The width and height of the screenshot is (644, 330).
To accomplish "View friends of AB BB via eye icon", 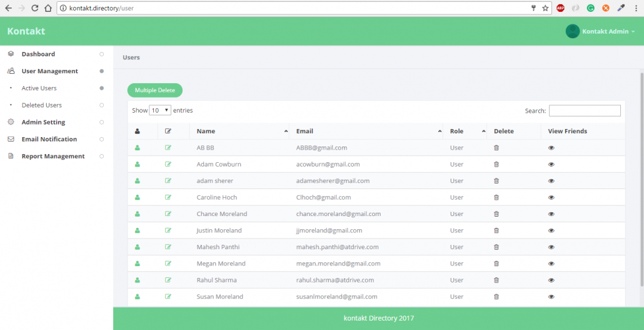I will [551, 148].
